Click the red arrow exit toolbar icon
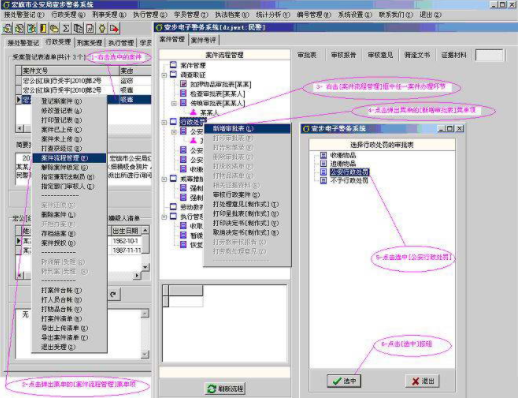521x402 pixels. tap(114, 29)
